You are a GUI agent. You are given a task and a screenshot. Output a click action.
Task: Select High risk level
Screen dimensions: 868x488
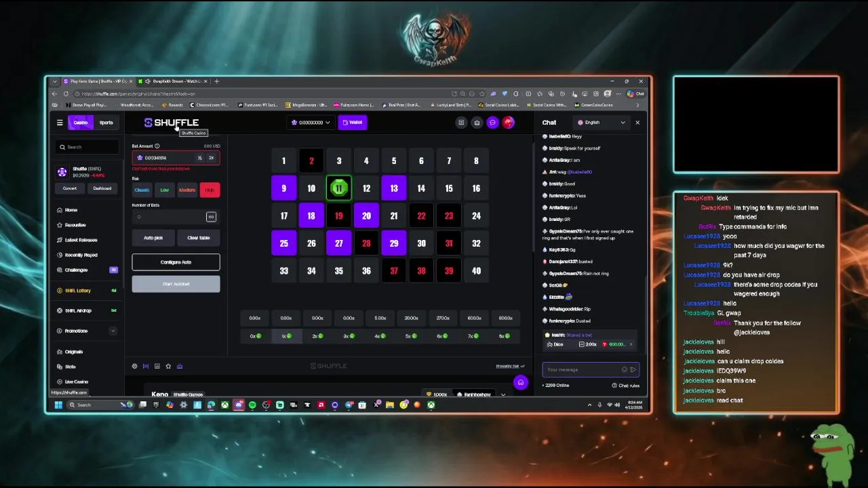[x=210, y=190]
